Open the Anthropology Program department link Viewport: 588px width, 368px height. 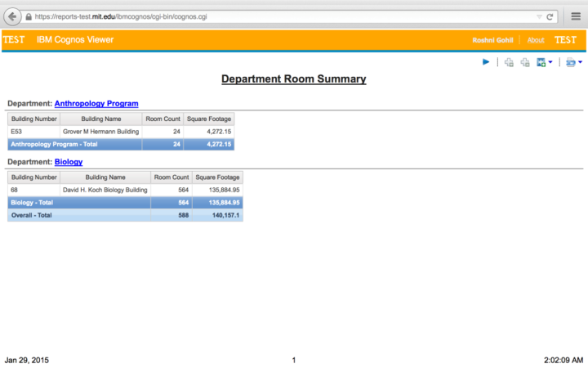(96, 104)
